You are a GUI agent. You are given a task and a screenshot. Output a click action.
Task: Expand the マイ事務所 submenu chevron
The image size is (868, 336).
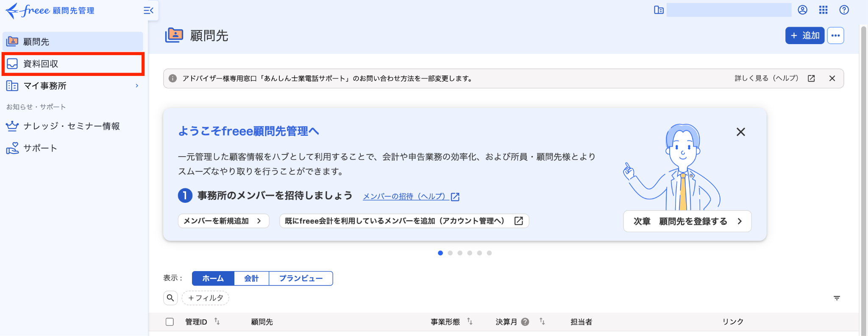137,86
